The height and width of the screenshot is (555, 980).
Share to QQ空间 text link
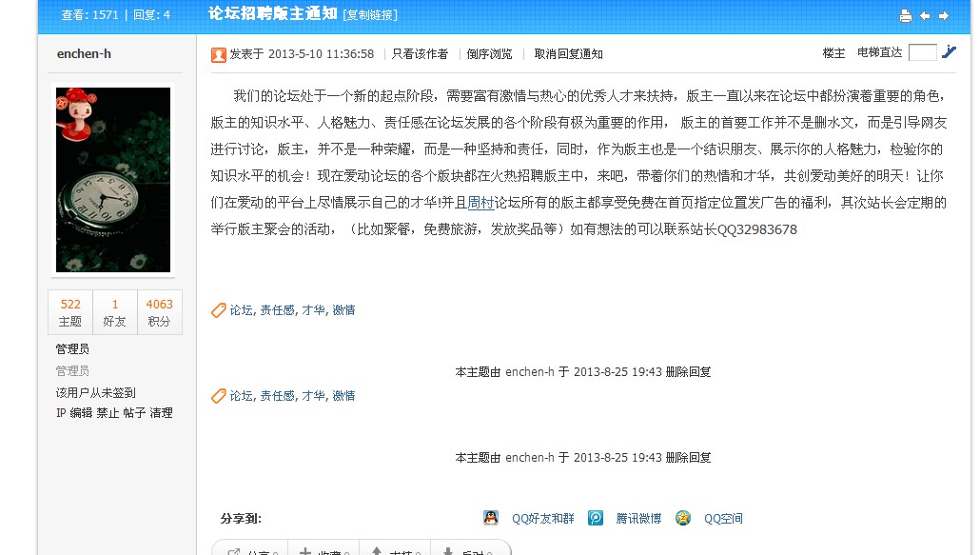tap(723, 518)
